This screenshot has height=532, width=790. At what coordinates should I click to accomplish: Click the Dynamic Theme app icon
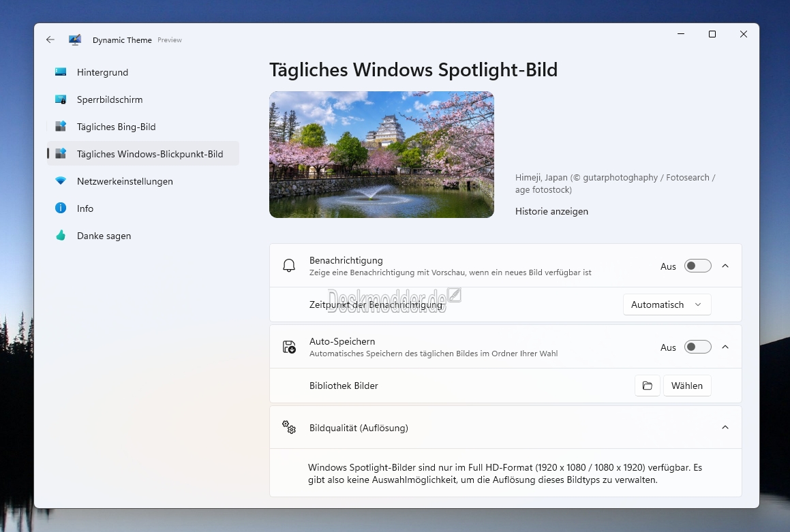[x=74, y=40]
